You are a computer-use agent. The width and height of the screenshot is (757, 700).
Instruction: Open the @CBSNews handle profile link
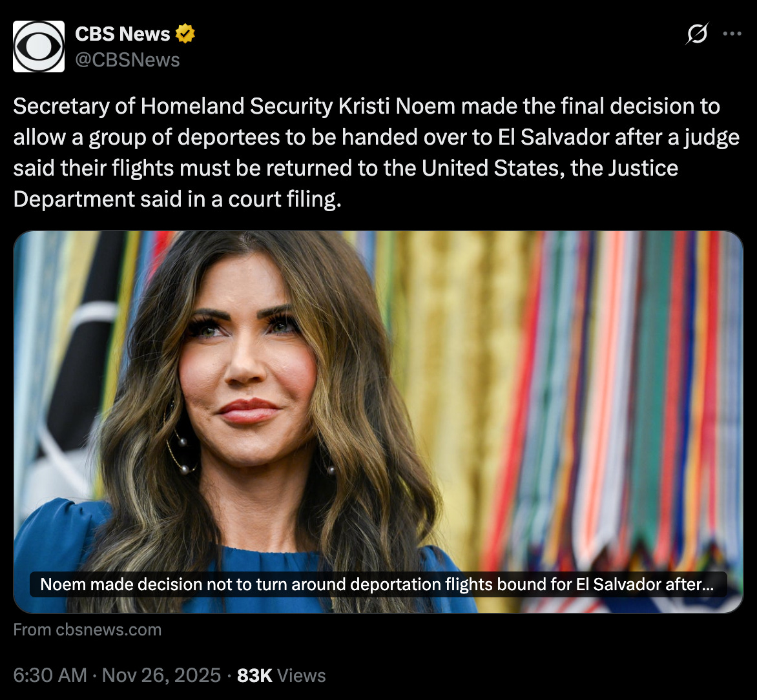point(127,60)
